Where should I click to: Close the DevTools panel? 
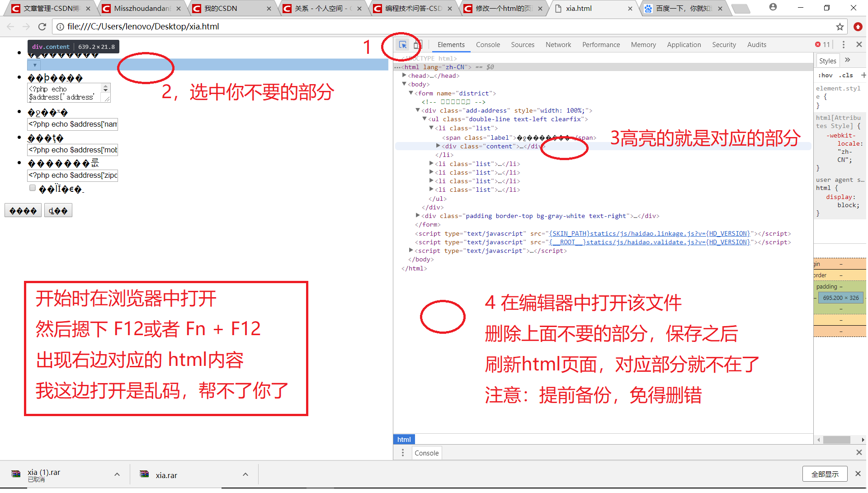click(859, 45)
